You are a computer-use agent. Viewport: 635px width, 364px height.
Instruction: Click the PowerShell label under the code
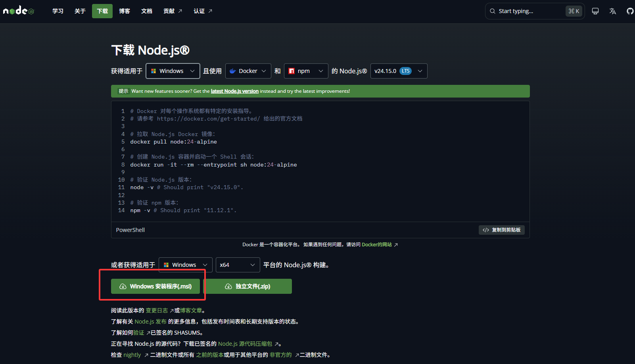[130, 230]
